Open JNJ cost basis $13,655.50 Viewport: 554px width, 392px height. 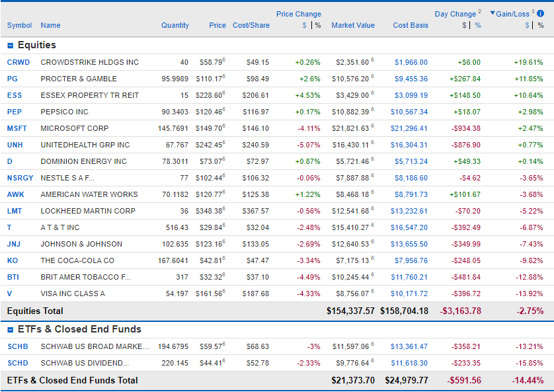pos(409,245)
